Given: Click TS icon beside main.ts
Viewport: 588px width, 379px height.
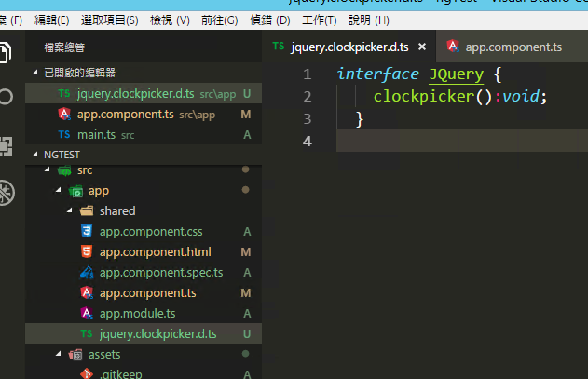Looking at the screenshot, I should (x=64, y=134).
